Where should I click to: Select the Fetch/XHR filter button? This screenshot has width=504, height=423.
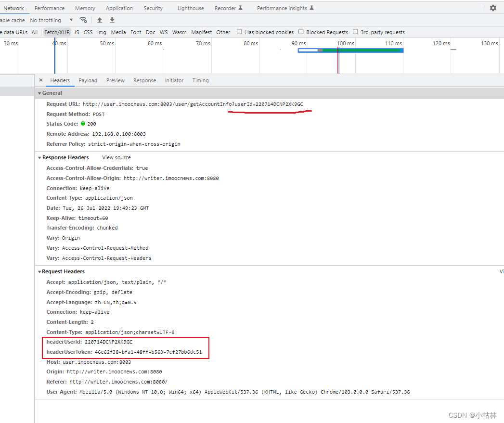[57, 32]
